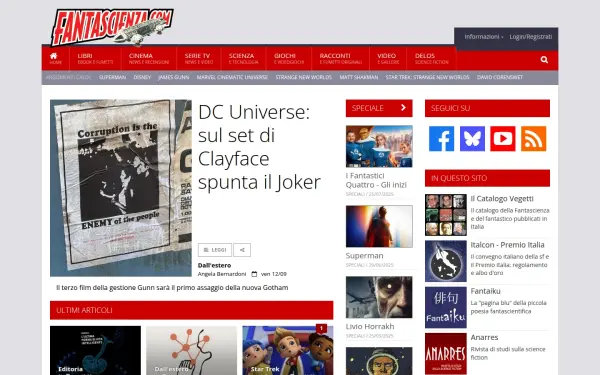Click the Catalogo Vegetti thumbnail

pyautogui.click(x=446, y=215)
